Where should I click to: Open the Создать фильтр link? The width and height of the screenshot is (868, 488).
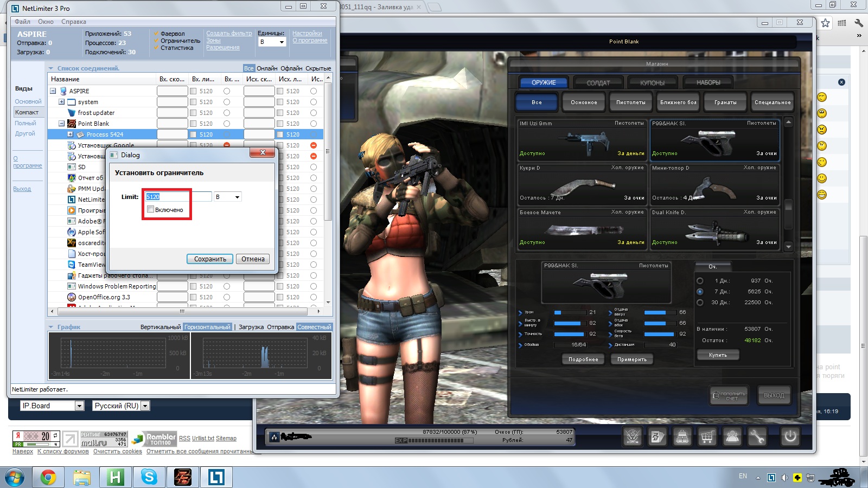(x=229, y=33)
